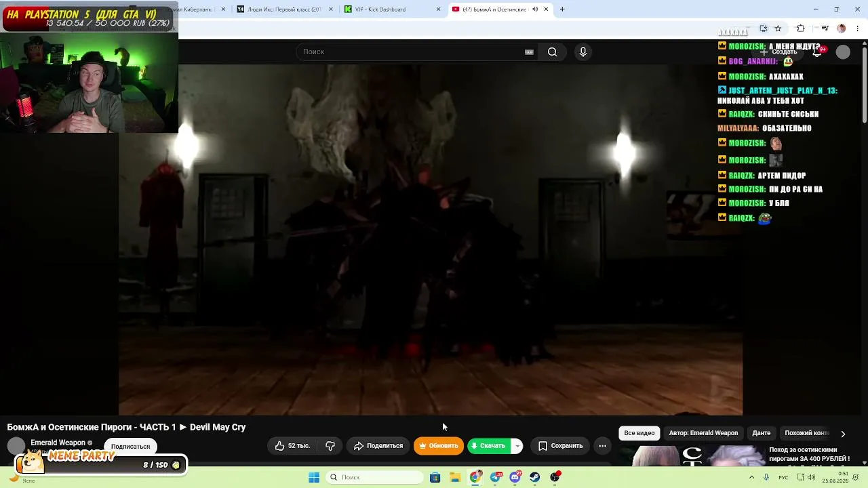868x488 pixels.
Task: Select the Данте filter chip
Action: (x=762, y=433)
